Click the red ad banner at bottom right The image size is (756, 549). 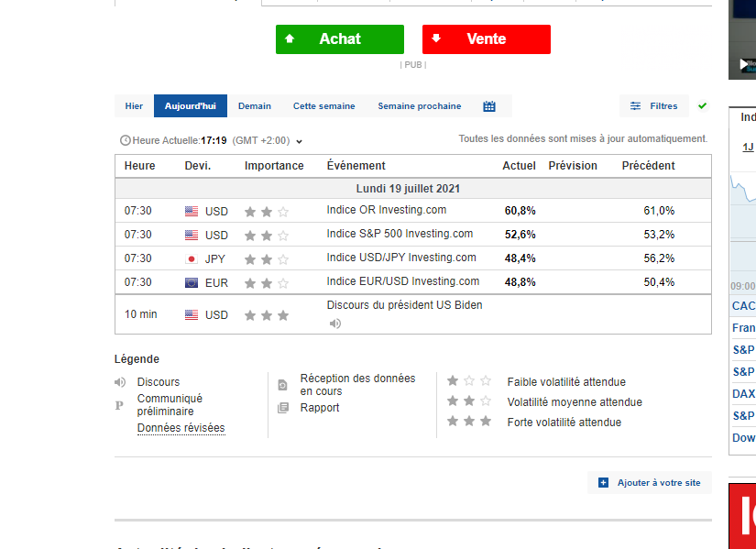point(742,516)
